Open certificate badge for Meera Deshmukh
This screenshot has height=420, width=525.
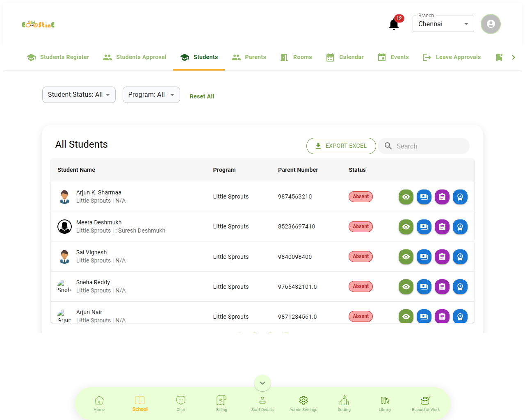[x=460, y=227]
